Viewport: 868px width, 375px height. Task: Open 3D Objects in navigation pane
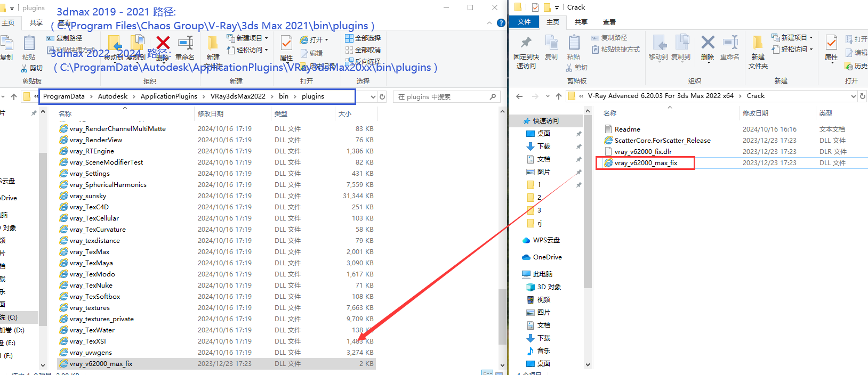coord(549,287)
